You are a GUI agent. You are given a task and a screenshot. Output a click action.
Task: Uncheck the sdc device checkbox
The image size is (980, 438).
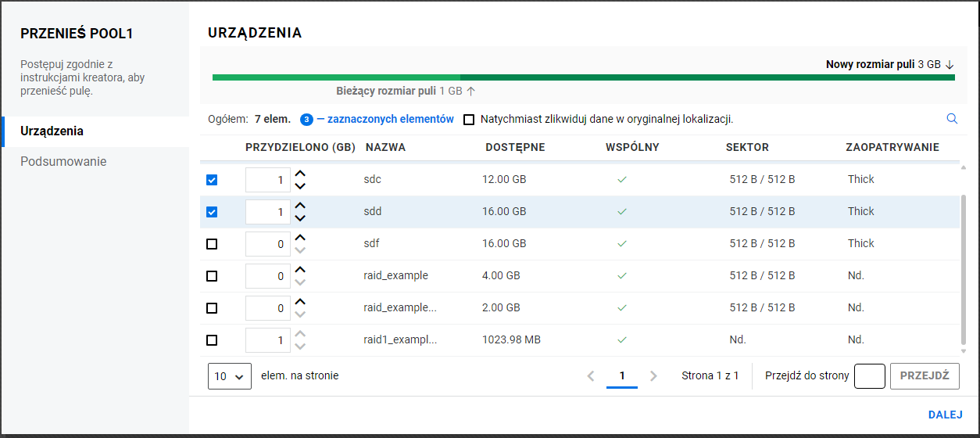[x=212, y=180]
